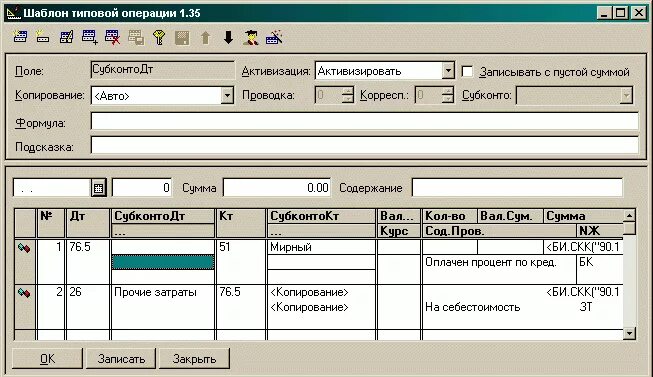Click the Записать button
The image size is (653, 377).
click(121, 359)
